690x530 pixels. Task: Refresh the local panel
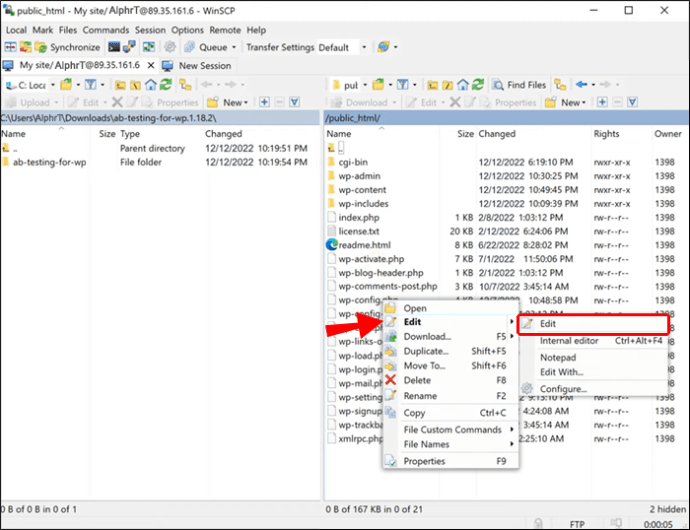pos(166,85)
